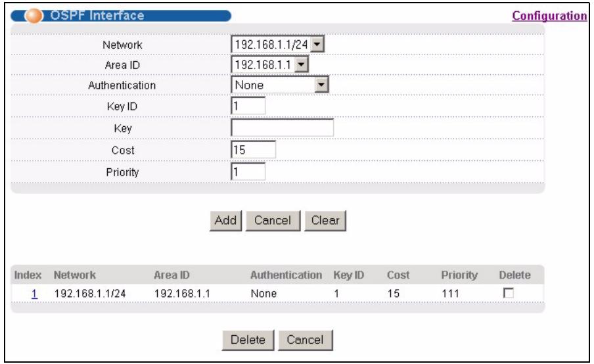The height and width of the screenshot is (364, 594).
Task: Click the Index column header
Action: click(28, 275)
